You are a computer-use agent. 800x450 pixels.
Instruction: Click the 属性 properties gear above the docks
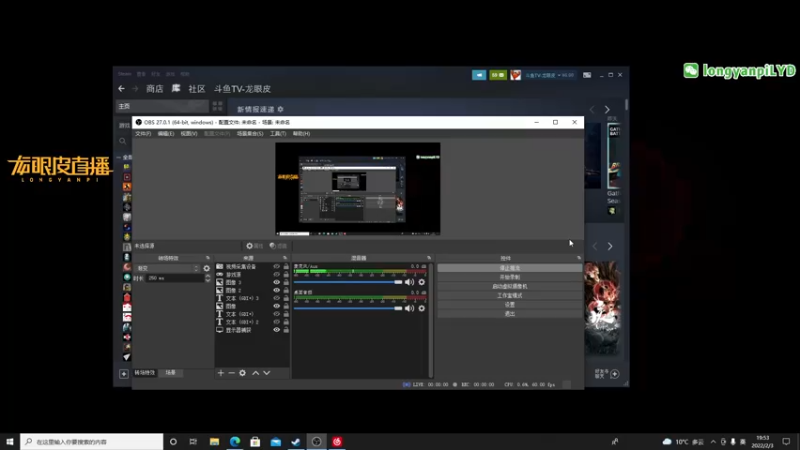[x=255, y=246]
